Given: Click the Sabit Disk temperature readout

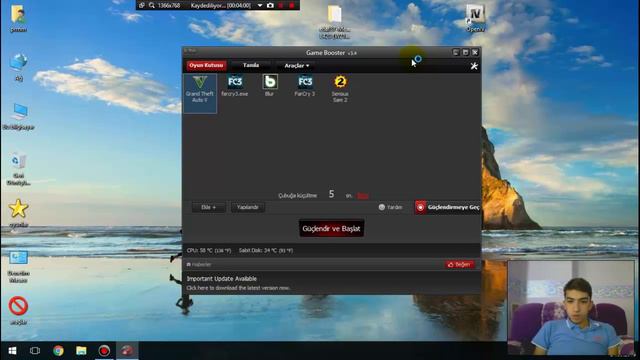Looking at the screenshot, I should tap(266, 251).
